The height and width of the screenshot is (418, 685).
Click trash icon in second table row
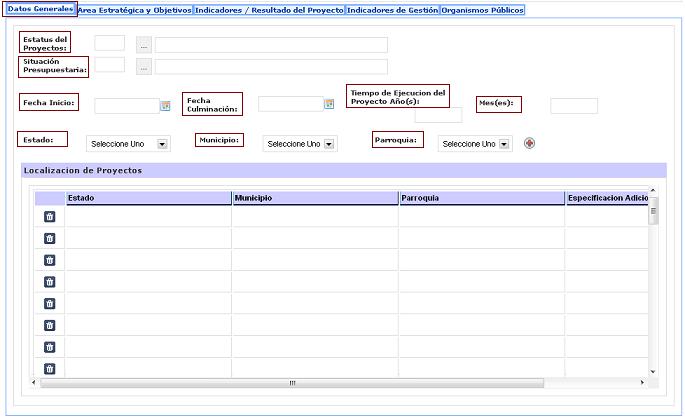point(49,238)
